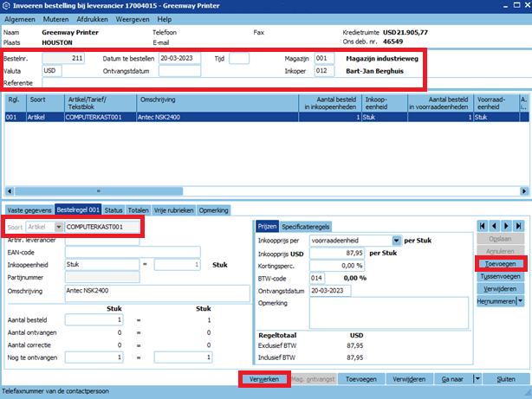Open the Muteren menu

pos(58,19)
